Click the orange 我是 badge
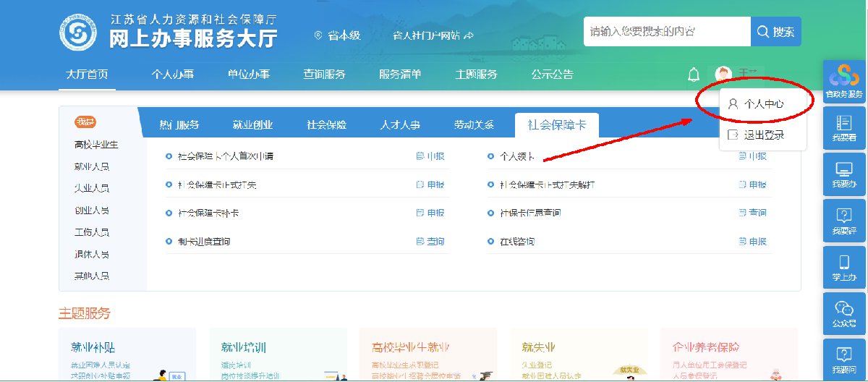The height and width of the screenshot is (382, 868). click(x=85, y=121)
